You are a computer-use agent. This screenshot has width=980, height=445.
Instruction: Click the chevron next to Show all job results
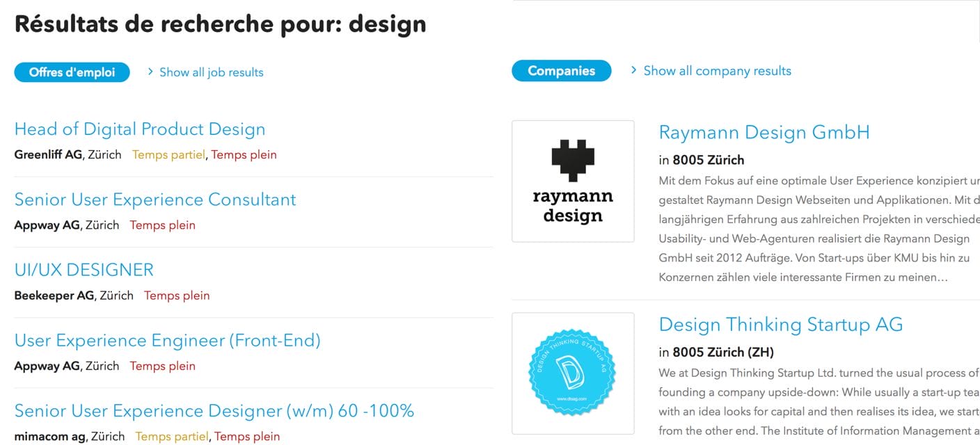point(150,72)
